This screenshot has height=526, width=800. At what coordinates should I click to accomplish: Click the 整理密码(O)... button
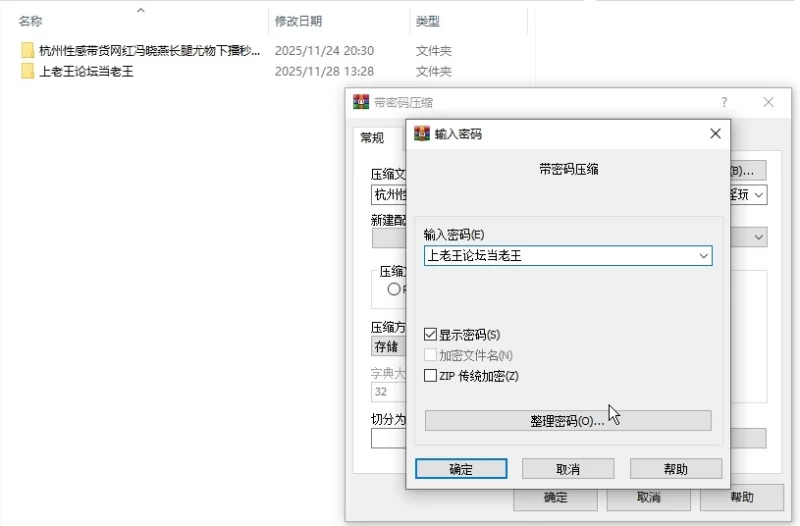pos(568,421)
